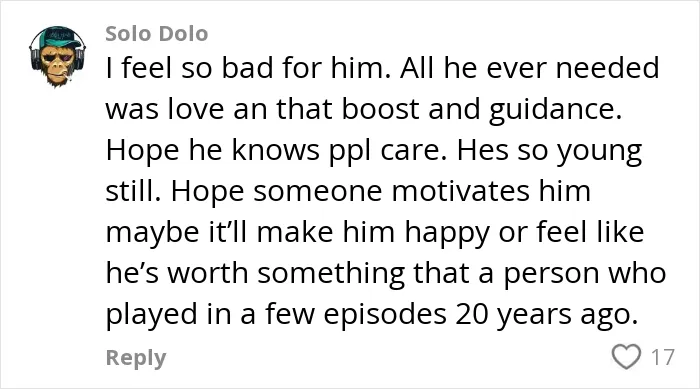Click the word 'maybe' starting the fifth line
The image size is (700, 389).
tap(152, 234)
